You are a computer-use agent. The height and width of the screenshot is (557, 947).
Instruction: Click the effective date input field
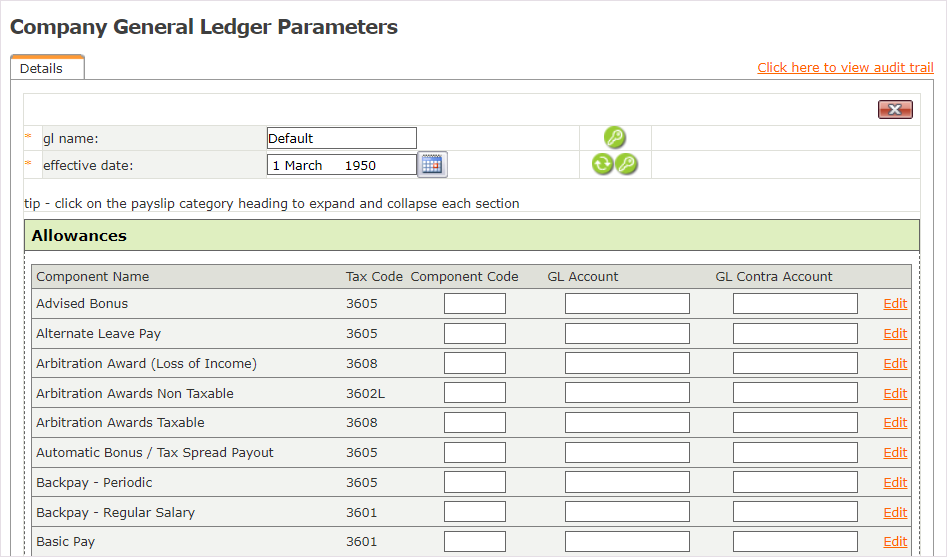pyautogui.click(x=341, y=165)
